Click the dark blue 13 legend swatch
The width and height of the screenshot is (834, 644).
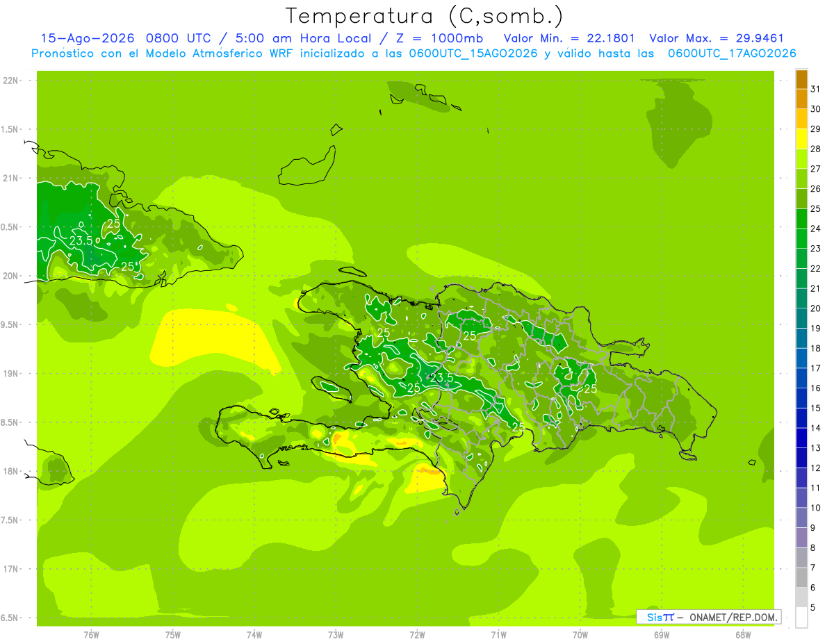coord(801,438)
